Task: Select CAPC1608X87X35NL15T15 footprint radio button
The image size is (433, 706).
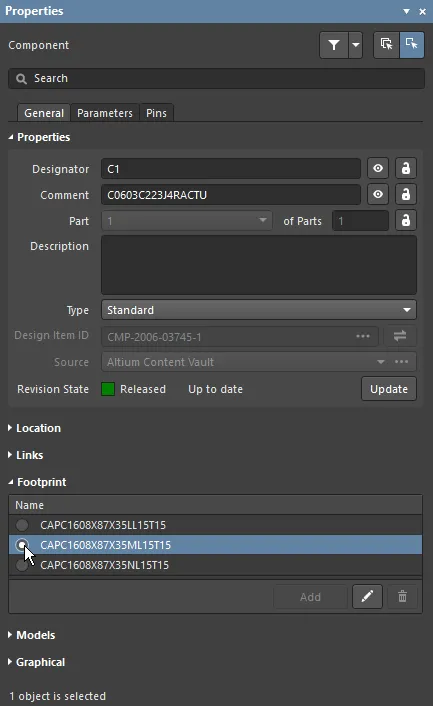Action: [22, 565]
